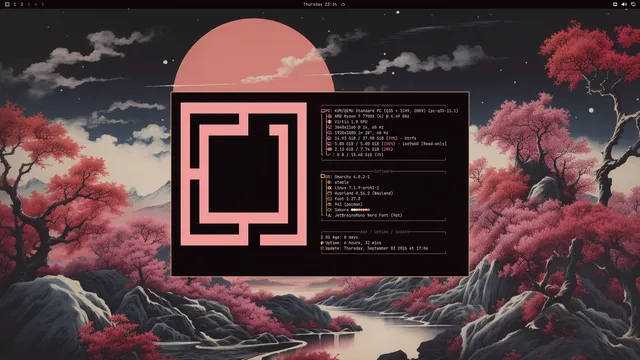The width and height of the screenshot is (640, 360).
Task: Open the Omarchy menu icon in the top bar
Action: [x=7, y=4]
